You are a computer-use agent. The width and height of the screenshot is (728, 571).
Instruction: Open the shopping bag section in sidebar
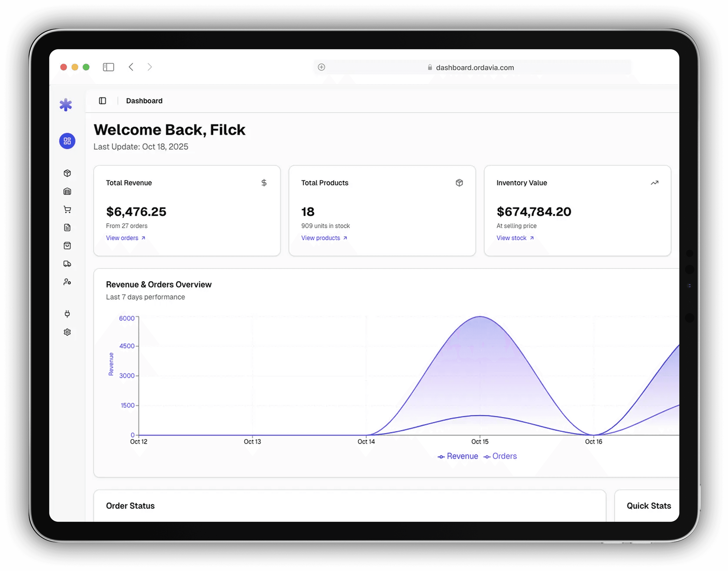point(67,245)
